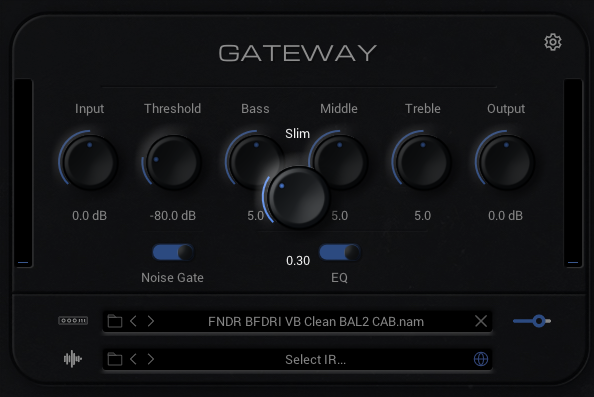Open folder to browse IR files
Screen dimensions: 594x397
pyautogui.click(x=115, y=359)
